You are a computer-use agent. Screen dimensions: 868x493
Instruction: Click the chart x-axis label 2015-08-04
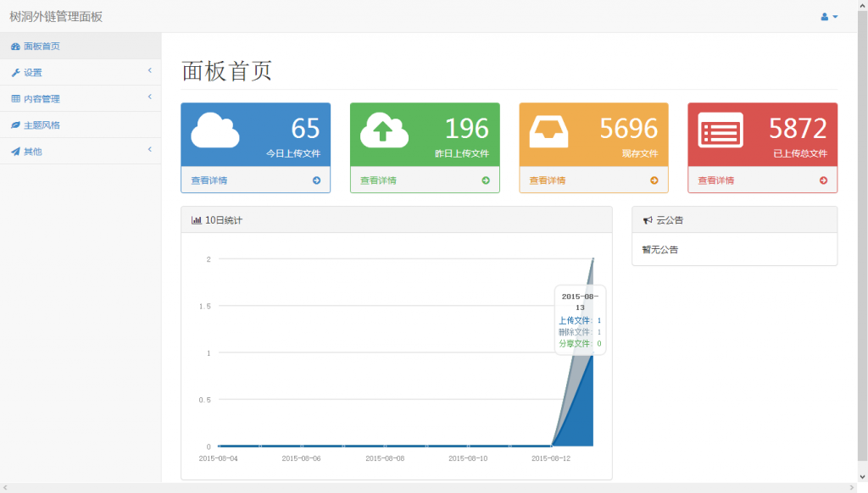pyautogui.click(x=218, y=458)
